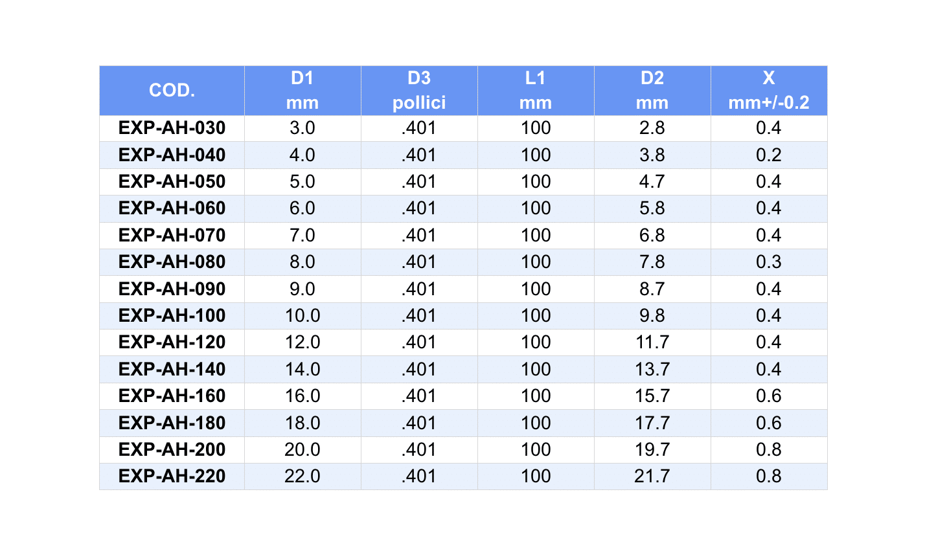Viewport: 936px width, 560px height.
Task: Select the D2 value 21.7 cell
Action: point(652,476)
